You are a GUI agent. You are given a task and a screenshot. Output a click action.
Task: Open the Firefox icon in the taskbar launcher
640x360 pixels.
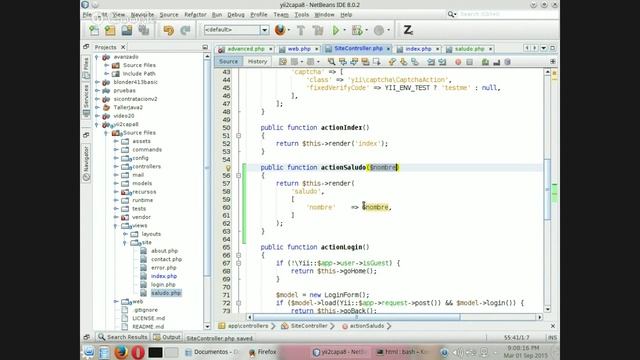[x=121, y=352]
